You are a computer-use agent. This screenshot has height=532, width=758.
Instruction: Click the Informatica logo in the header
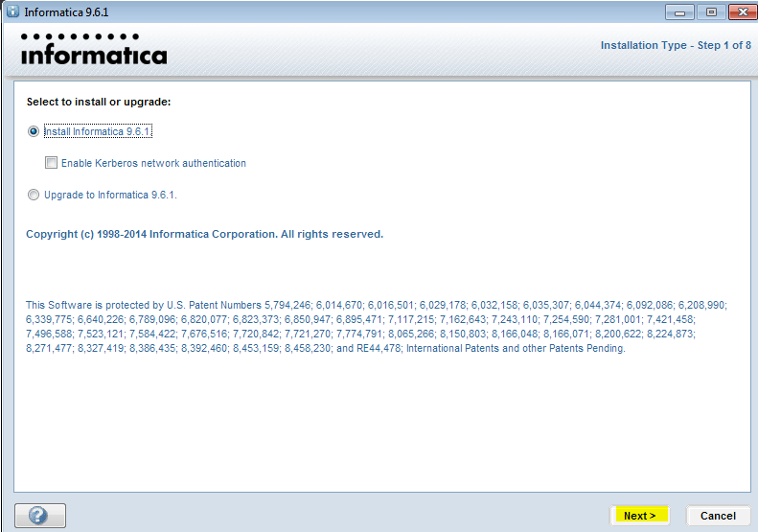tap(93, 50)
